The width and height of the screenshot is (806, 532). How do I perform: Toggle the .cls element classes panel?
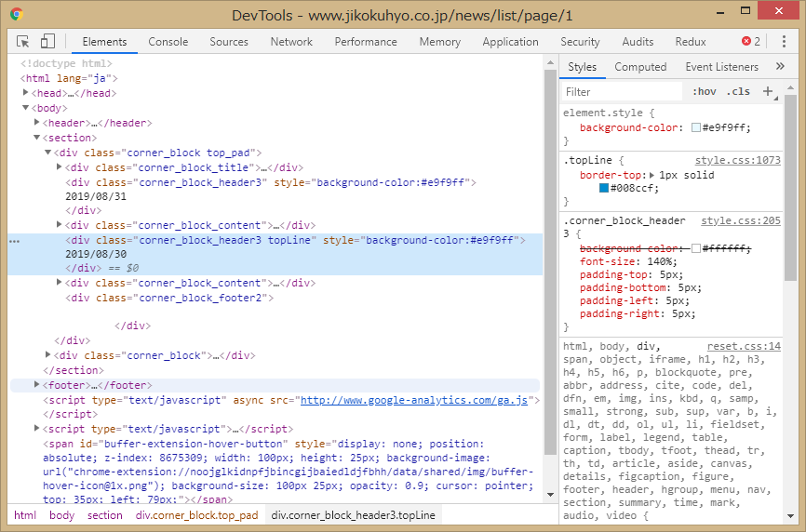[738, 92]
